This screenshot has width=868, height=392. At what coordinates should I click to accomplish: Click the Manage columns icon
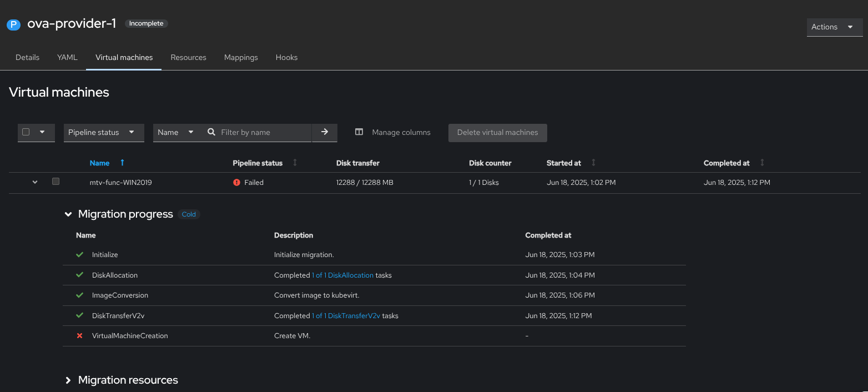click(x=359, y=132)
